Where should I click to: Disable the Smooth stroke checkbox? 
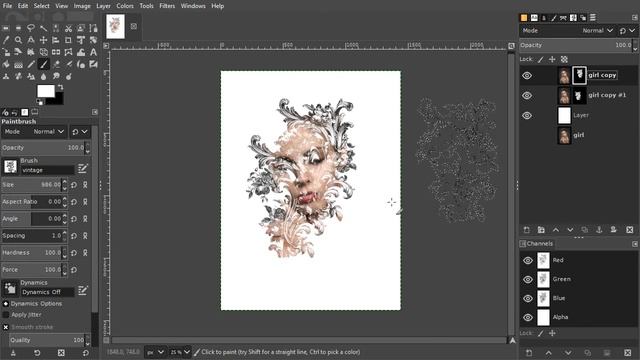click(x=6, y=327)
